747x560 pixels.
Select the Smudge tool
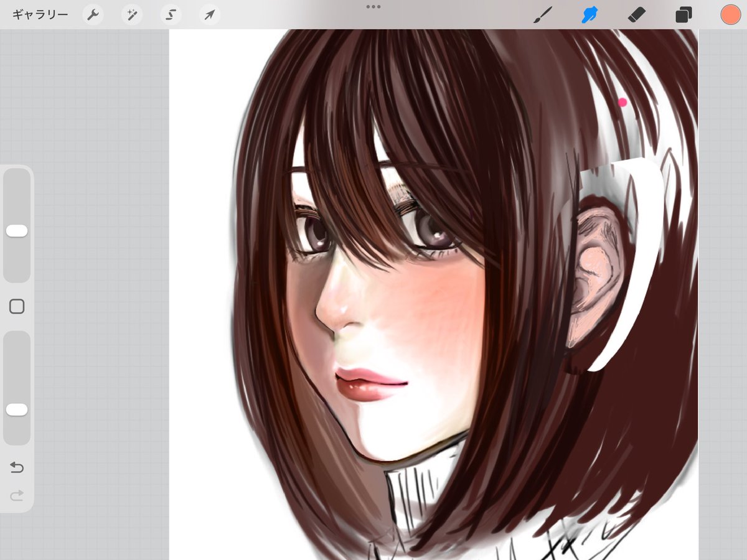[x=589, y=15]
